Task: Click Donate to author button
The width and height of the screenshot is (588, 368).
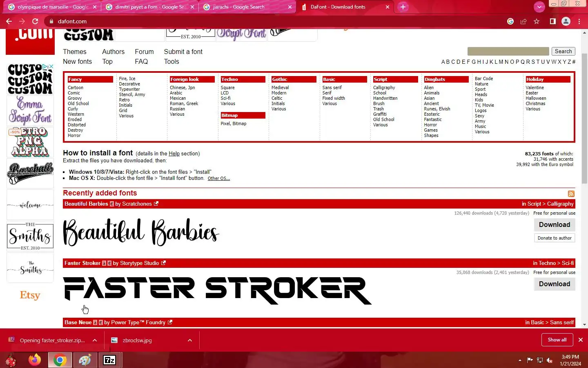Action: [555, 238]
